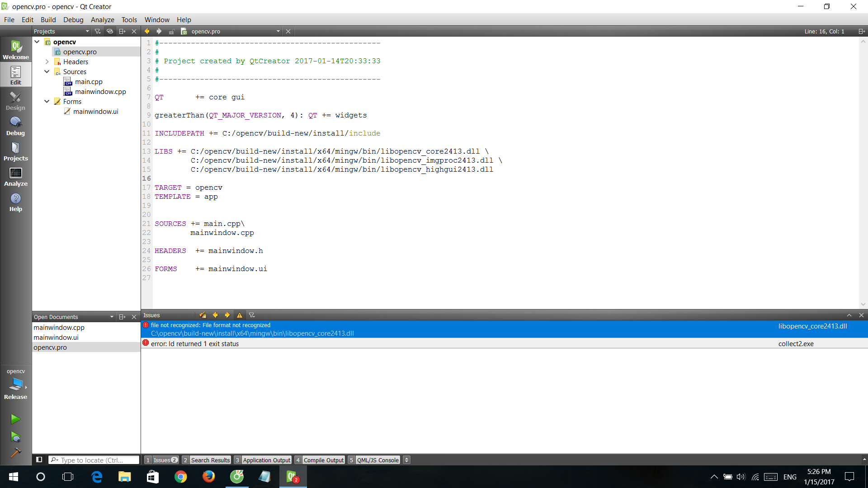This screenshot has height=488, width=868.
Task: Run the project with green arrow
Action: 15,419
